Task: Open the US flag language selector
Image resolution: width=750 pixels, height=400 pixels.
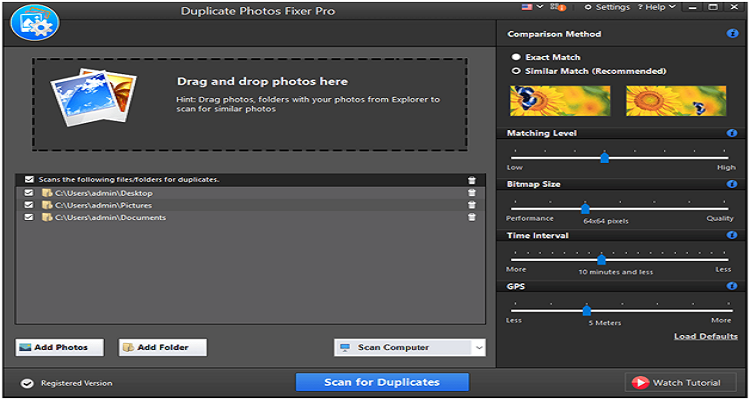Action: pyautogui.click(x=528, y=7)
